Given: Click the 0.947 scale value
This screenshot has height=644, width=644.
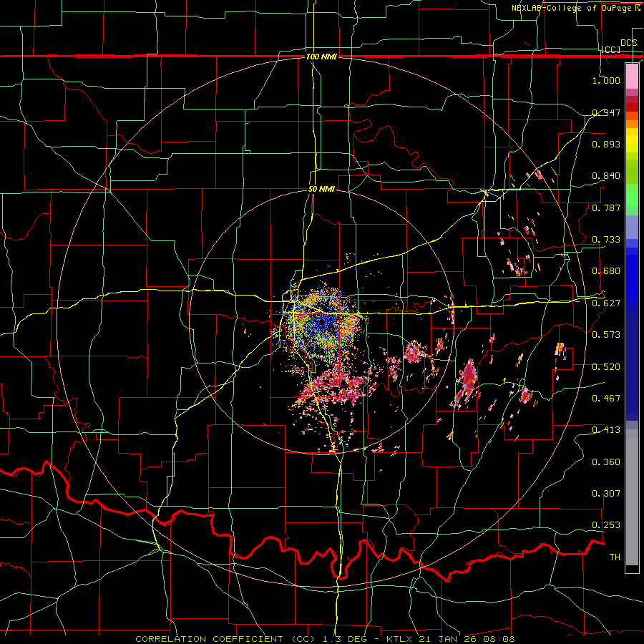Looking at the screenshot, I should pyautogui.click(x=606, y=112).
